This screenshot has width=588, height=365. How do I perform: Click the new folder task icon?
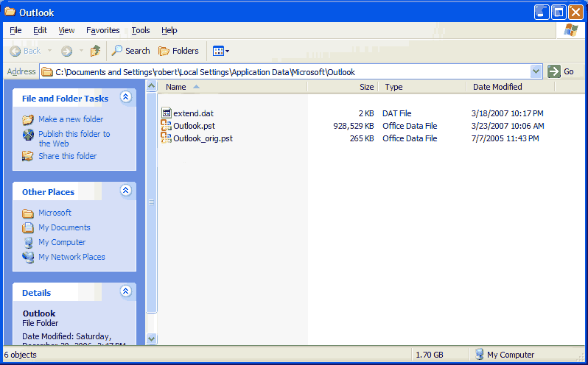coord(28,119)
